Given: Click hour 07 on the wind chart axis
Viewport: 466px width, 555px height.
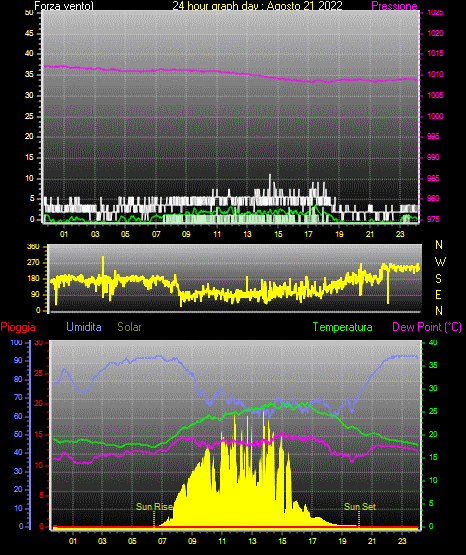Looking at the screenshot, I should point(156,234).
